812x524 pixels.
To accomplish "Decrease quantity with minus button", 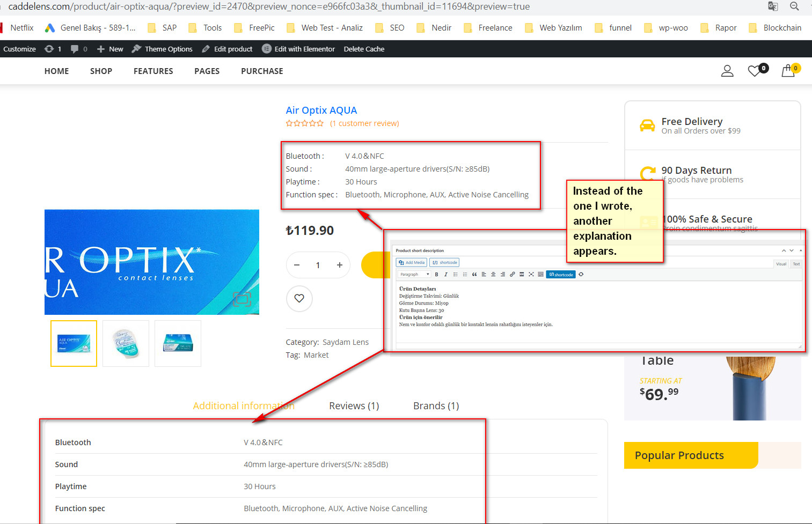I will click(297, 265).
